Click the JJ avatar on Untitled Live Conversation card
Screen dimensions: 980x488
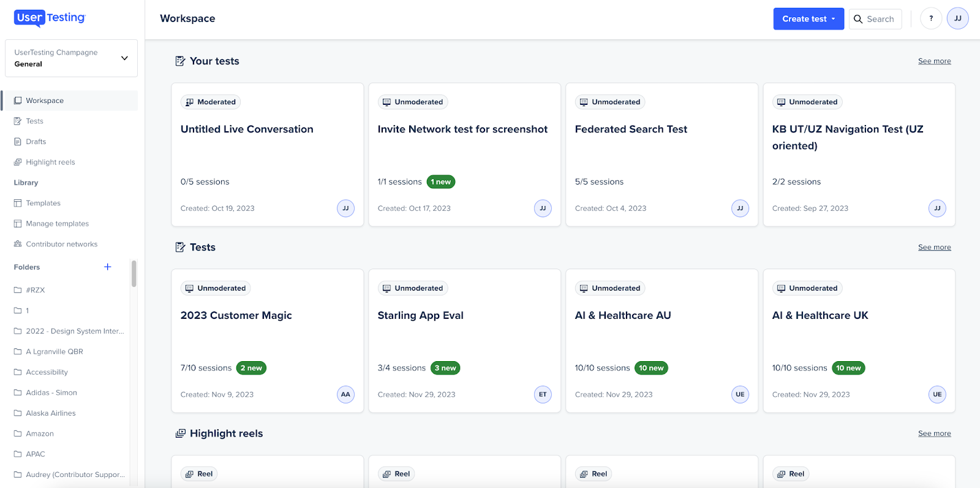(345, 208)
